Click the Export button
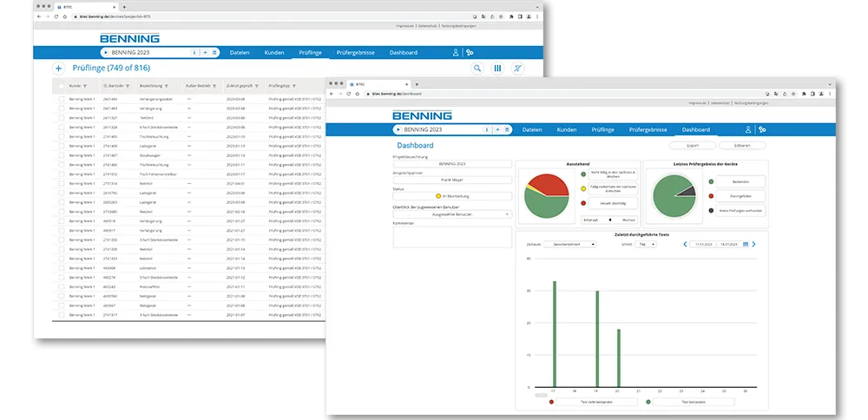868x420 pixels. (693, 146)
